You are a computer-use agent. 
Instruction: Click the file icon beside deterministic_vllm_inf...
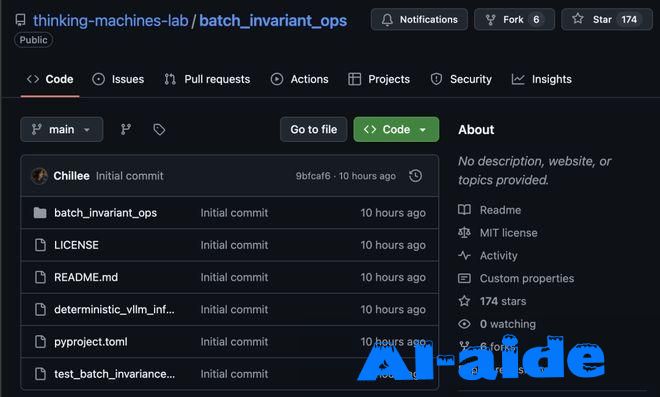(x=40, y=310)
